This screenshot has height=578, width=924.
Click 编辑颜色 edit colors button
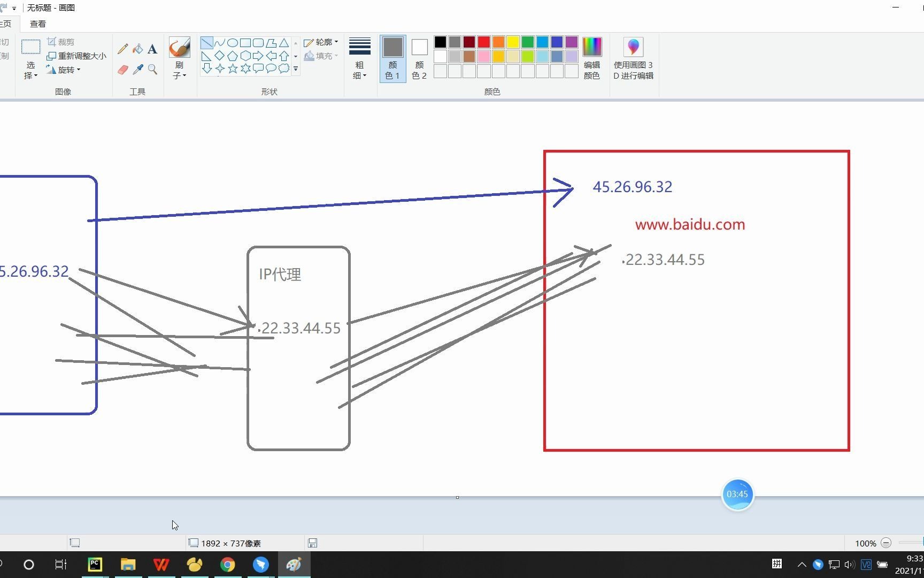tap(592, 58)
